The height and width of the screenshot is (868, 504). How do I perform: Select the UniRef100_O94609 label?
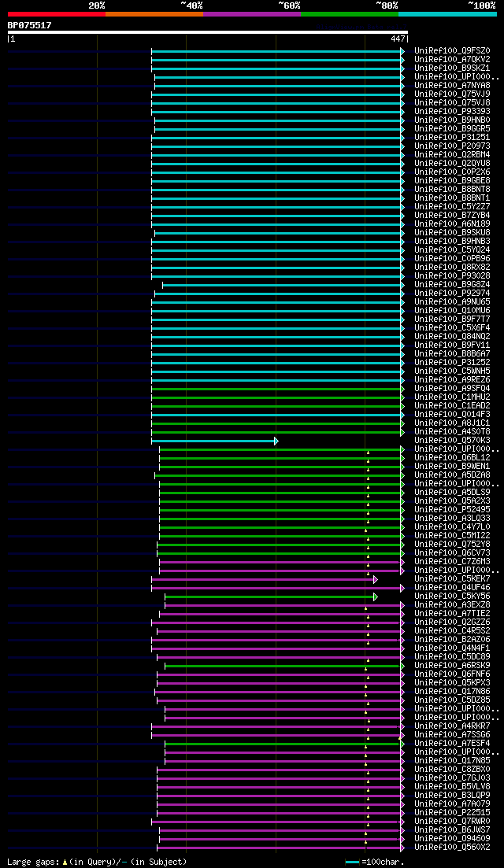click(452, 838)
